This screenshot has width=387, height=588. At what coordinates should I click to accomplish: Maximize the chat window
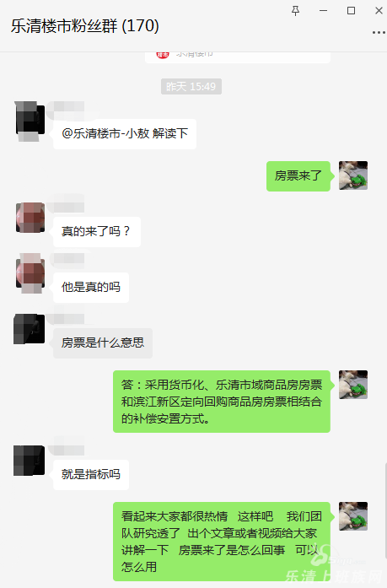pyautogui.click(x=351, y=10)
